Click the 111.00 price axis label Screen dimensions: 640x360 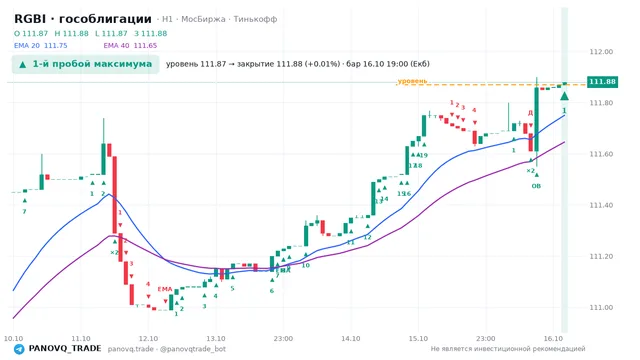click(x=601, y=308)
